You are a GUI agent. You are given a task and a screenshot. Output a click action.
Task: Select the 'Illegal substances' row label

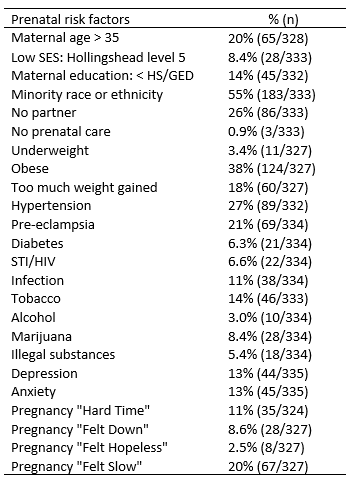coord(63,355)
